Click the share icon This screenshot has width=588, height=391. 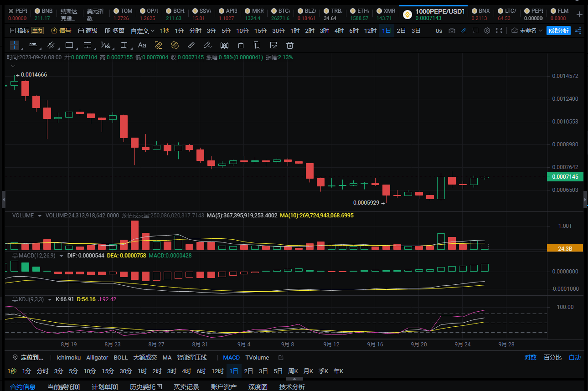click(578, 31)
